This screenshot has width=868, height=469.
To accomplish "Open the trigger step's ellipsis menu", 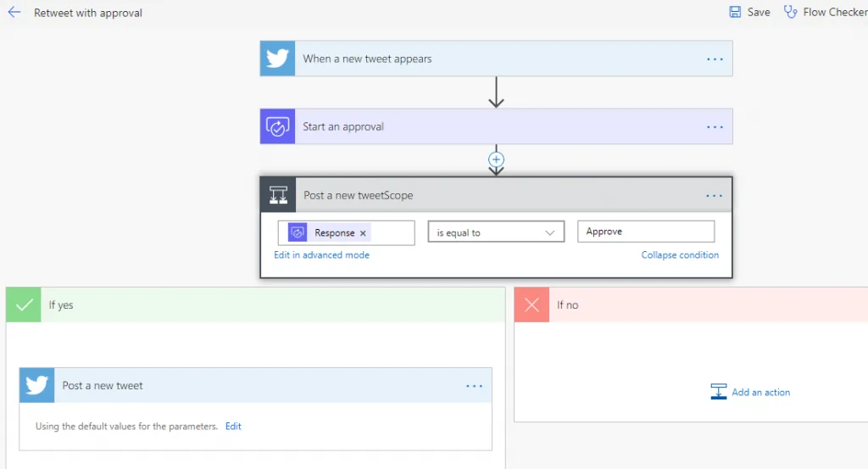I will (x=715, y=59).
